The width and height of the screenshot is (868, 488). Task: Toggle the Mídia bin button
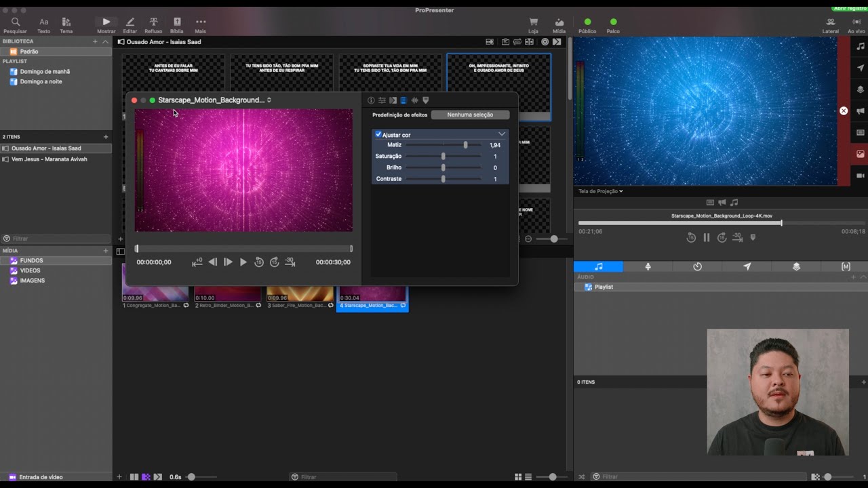(x=559, y=25)
